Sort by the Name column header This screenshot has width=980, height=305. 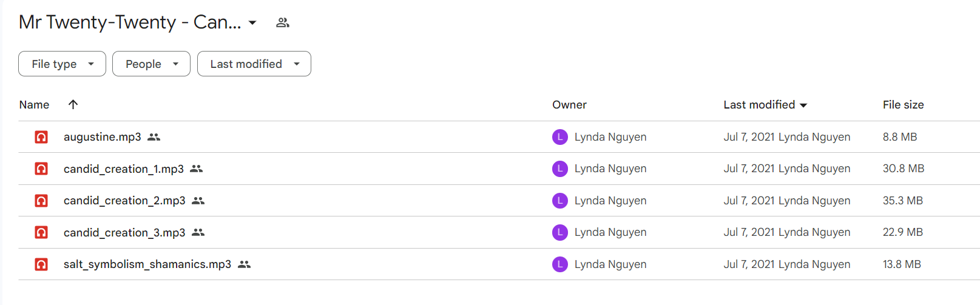[34, 105]
